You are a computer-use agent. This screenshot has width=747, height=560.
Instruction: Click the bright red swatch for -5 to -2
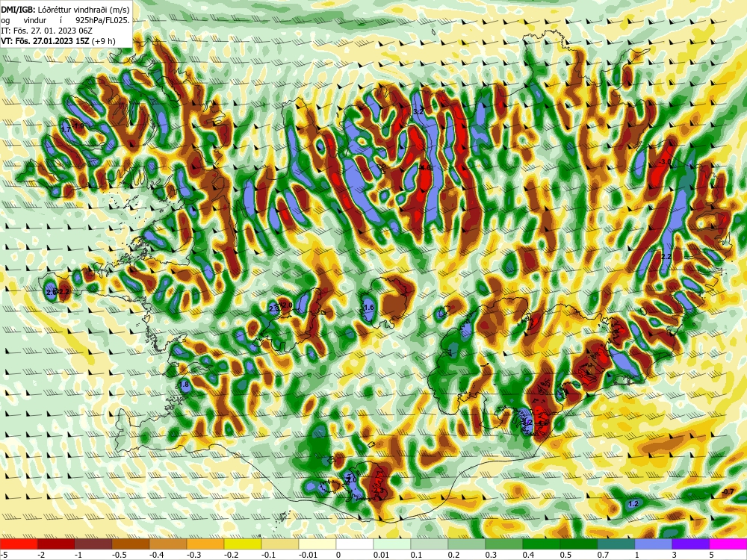tap(19, 544)
